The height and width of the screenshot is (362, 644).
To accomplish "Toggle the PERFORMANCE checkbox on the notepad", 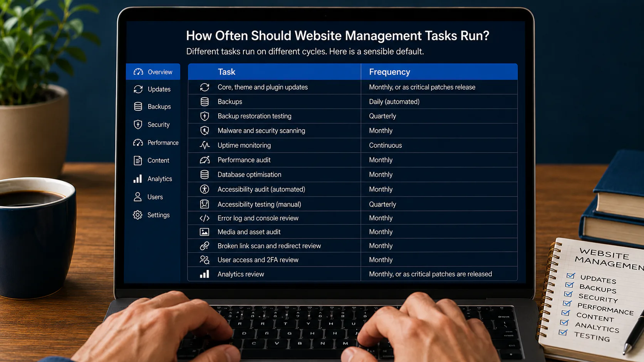I will 567,303.
